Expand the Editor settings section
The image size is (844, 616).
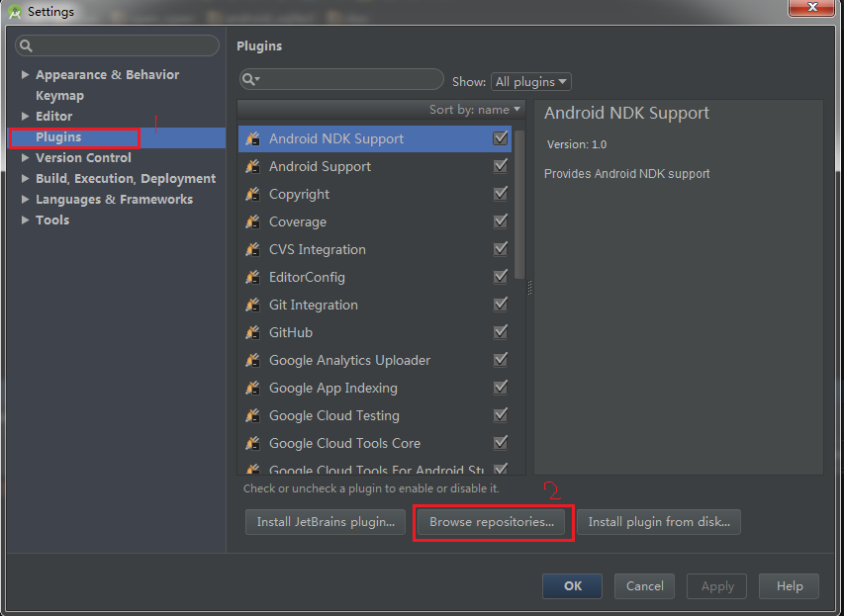tap(25, 117)
